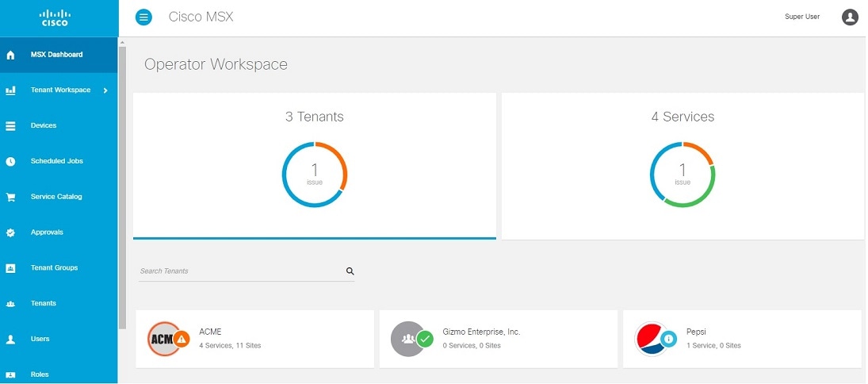Open Approvals in sidebar
Image resolution: width=868 pixels, height=384 pixels.
59,232
